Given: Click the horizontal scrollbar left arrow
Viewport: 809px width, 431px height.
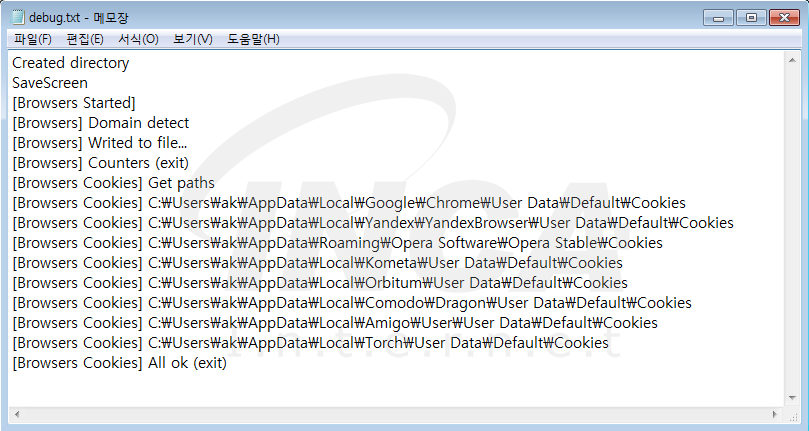Looking at the screenshot, I should [x=17, y=414].
